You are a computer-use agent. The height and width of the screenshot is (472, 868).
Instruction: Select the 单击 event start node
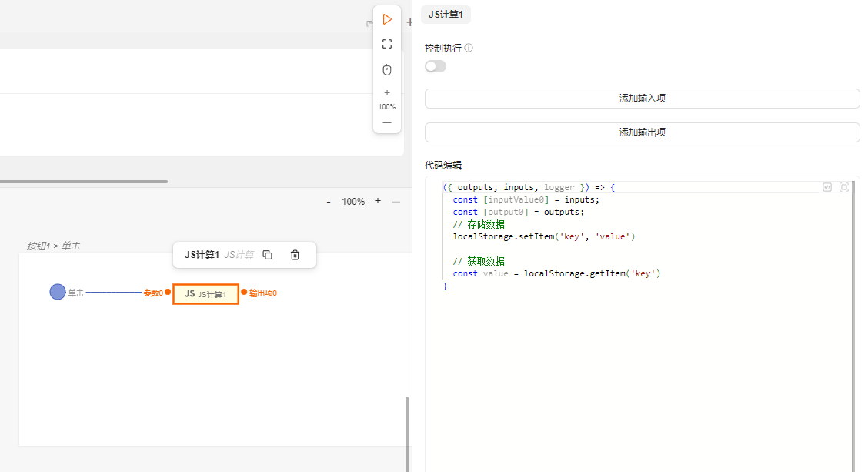(58, 293)
